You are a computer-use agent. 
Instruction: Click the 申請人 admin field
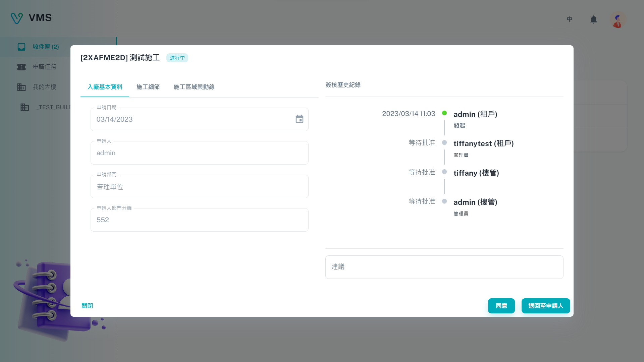(x=199, y=153)
